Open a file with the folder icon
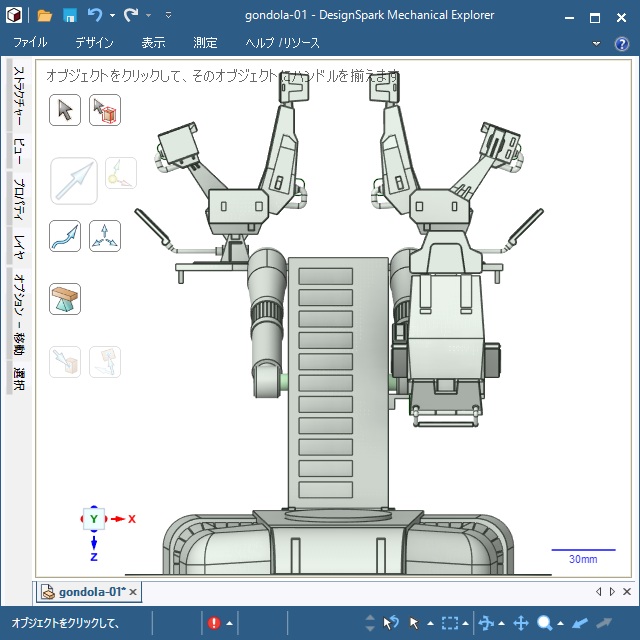Viewport: 640px width, 640px height. tap(44, 16)
